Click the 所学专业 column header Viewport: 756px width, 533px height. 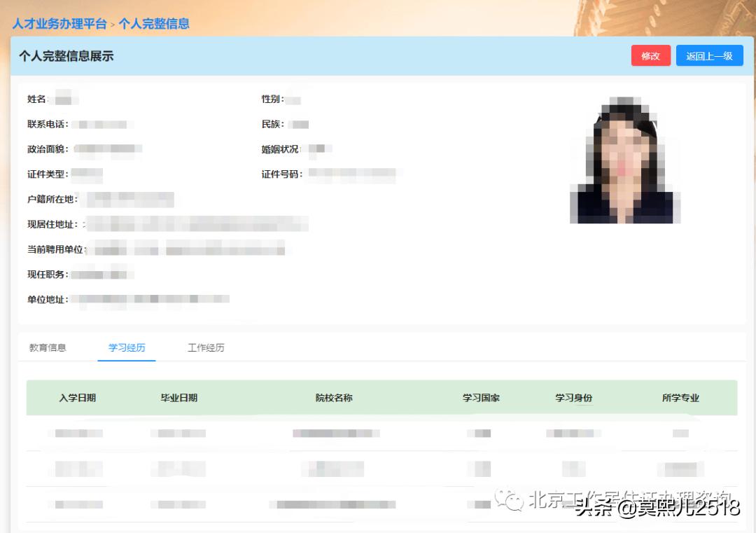click(680, 398)
